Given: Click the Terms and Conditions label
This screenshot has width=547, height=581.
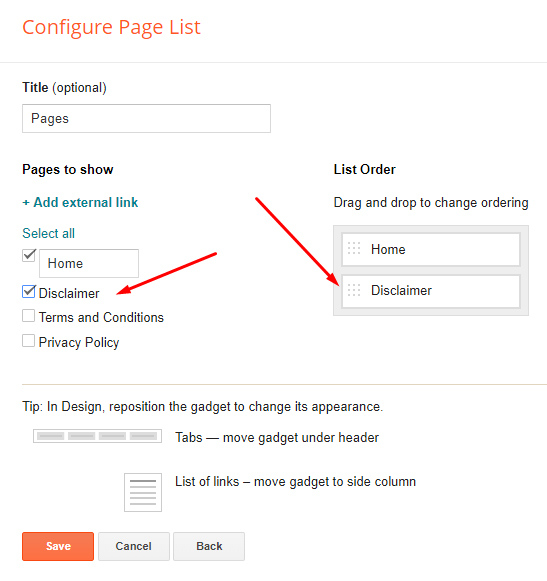Looking at the screenshot, I should 101,318.
